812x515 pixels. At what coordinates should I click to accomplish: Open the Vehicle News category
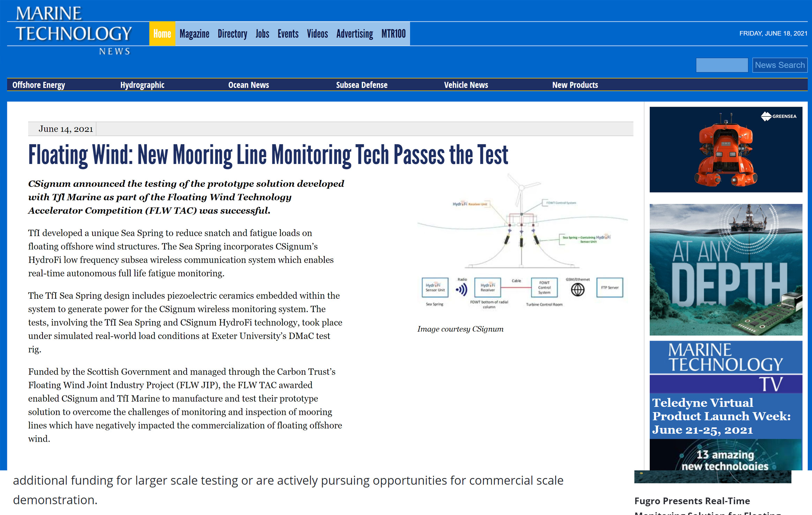(x=466, y=85)
